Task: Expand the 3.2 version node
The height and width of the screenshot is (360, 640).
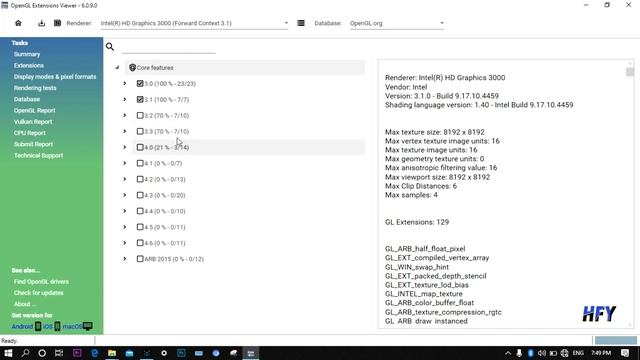Action: click(125, 115)
